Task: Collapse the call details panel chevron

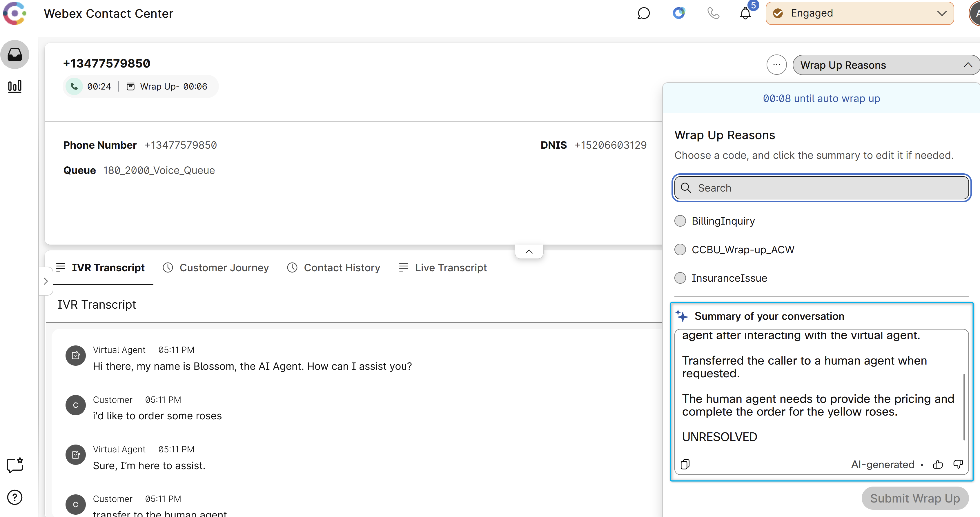Action: pos(529,252)
